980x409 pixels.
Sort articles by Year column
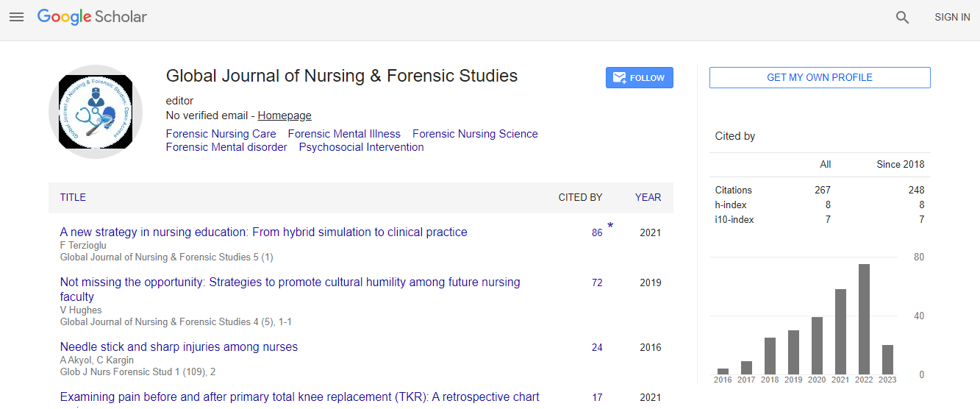pyautogui.click(x=648, y=197)
